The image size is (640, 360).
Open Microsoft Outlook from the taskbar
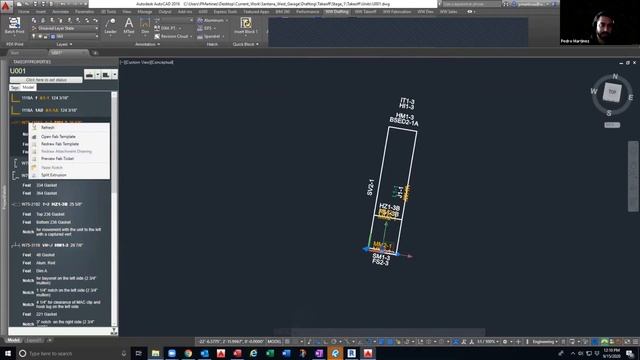point(204,353)
